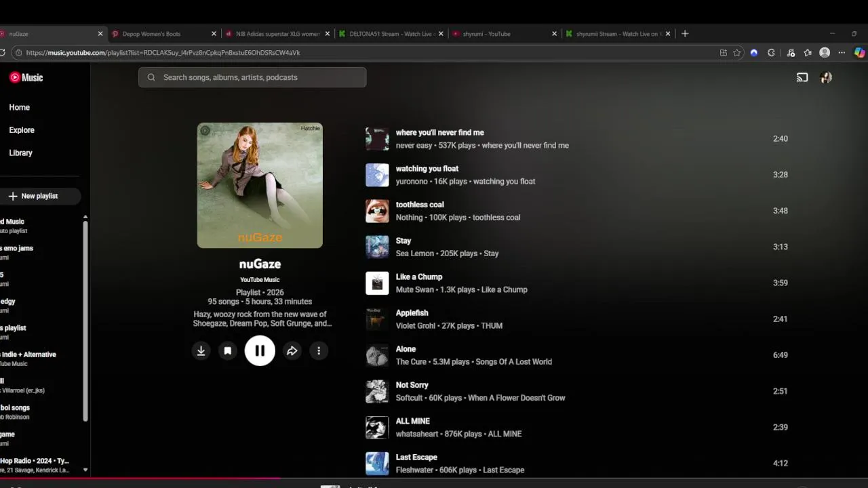Image resolution: width=868 pixels, height=488 pixels.
Task: Click the Cast to device icon
Action: 802,77
